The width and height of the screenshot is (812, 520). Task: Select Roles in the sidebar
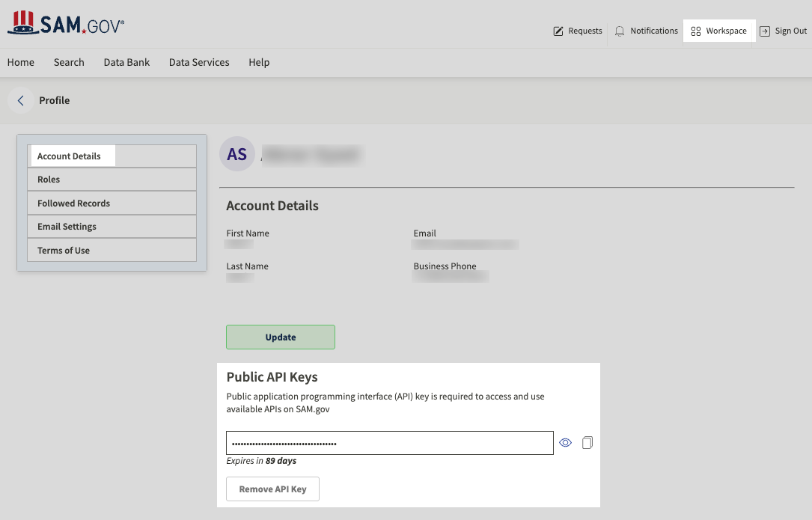point(112,180)
